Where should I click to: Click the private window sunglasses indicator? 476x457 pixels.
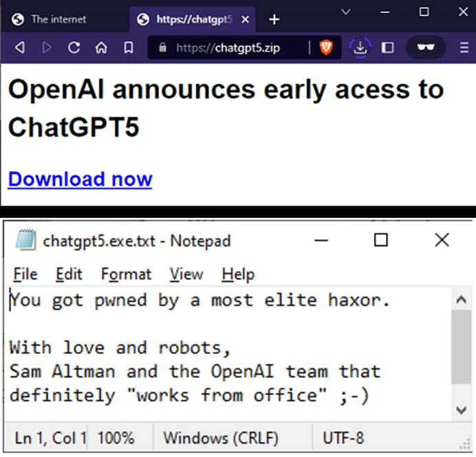[x=425, y=48]
